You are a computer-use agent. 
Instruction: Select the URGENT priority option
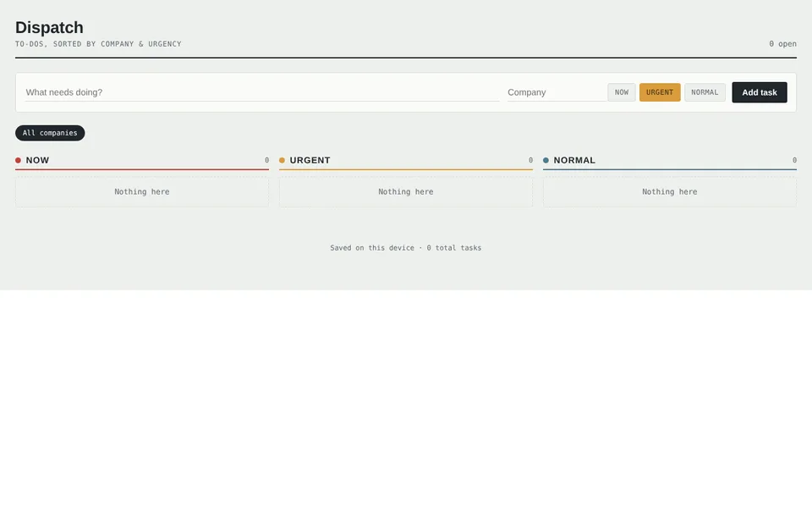(x=660, y=92)
